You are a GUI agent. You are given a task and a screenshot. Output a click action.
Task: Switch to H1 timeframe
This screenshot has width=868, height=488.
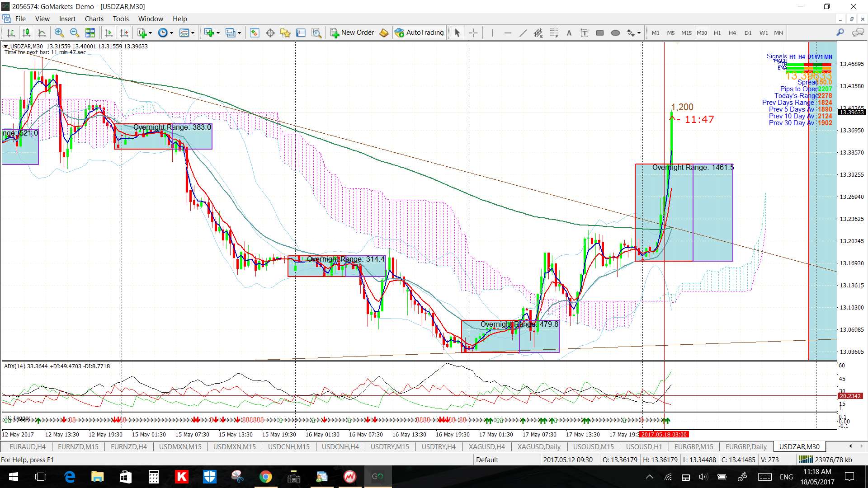[717, 33]
